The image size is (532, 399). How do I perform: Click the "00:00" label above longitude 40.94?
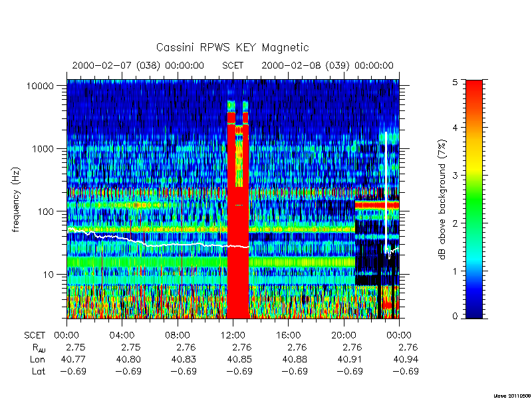(399, 335)
